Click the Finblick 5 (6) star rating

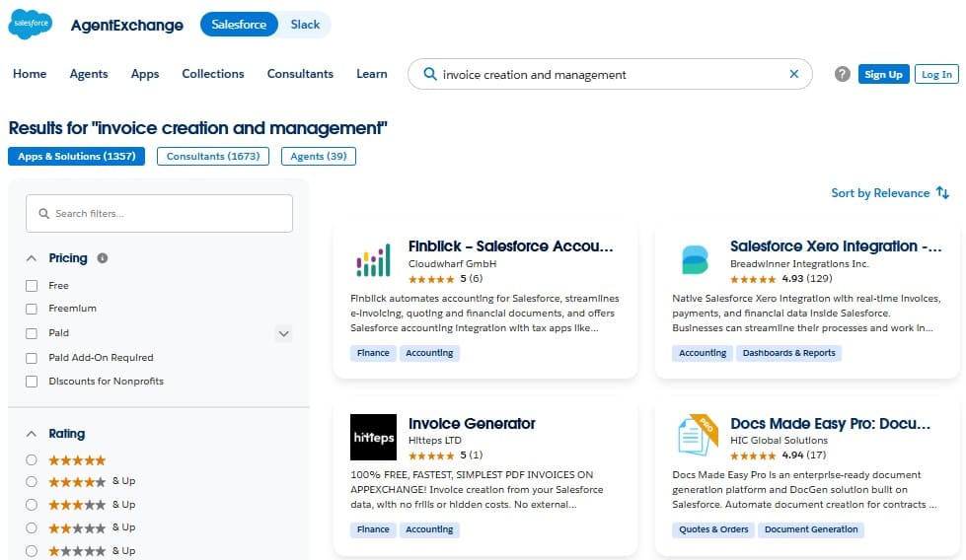click(445, 279)
